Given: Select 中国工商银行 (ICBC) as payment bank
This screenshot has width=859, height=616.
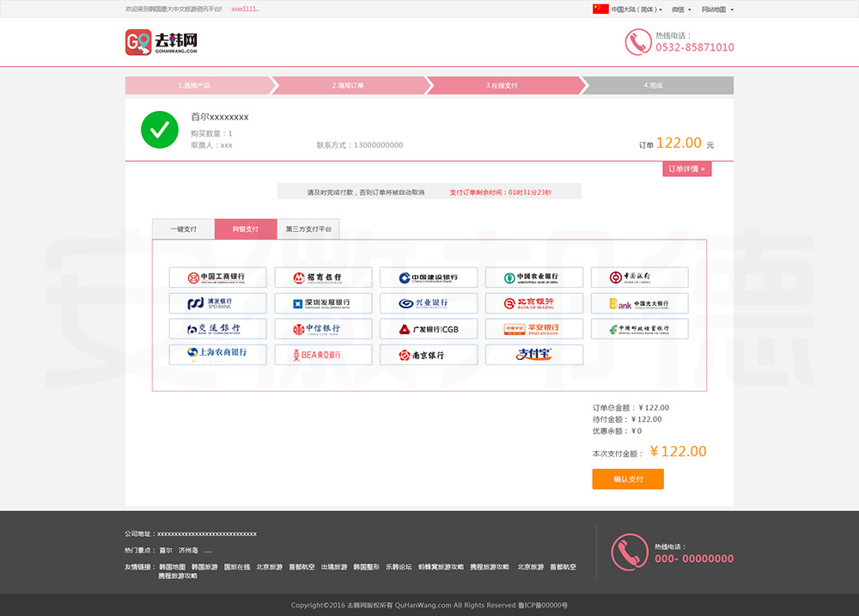Looking at the screenshot, I should tap(217, 278).
